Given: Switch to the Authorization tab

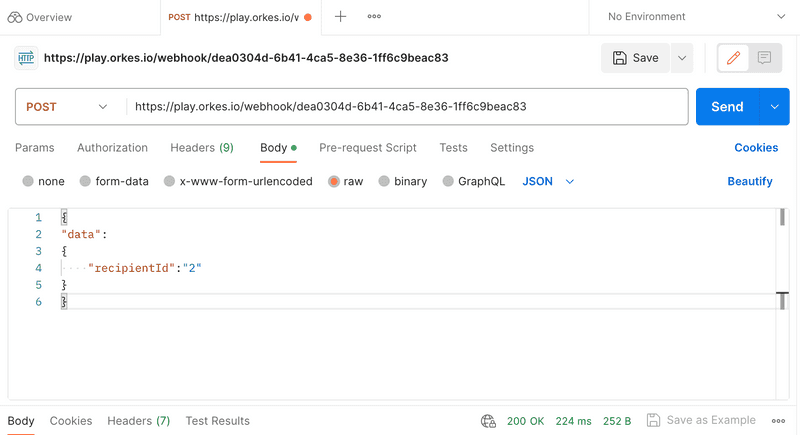Looking at the screenshot, I should [x=112, y=148].
